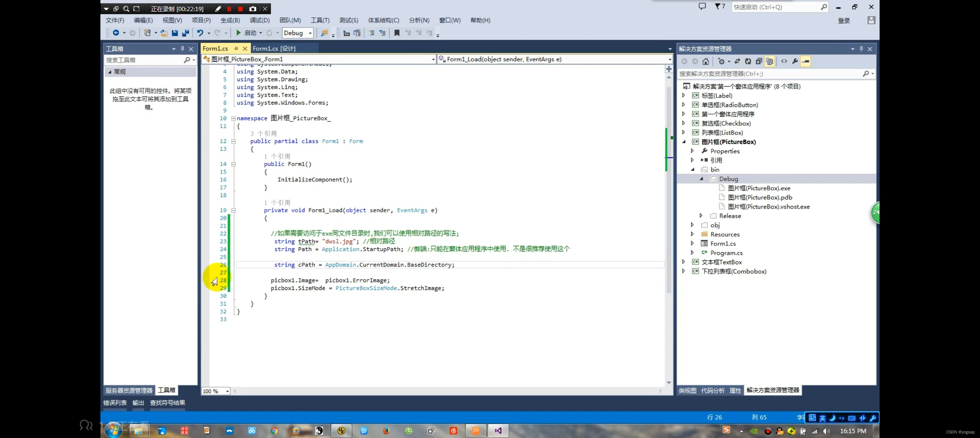Pause the screen recording

pos(229,9)
